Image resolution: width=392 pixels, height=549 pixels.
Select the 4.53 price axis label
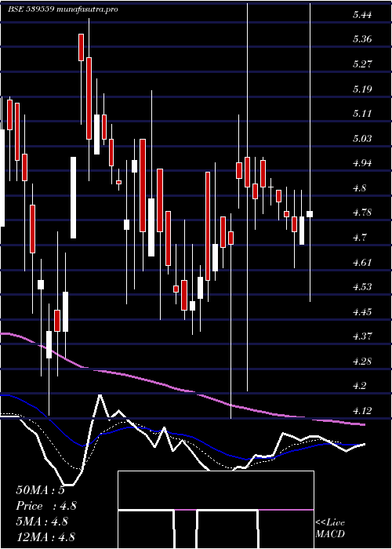(362, 287)
